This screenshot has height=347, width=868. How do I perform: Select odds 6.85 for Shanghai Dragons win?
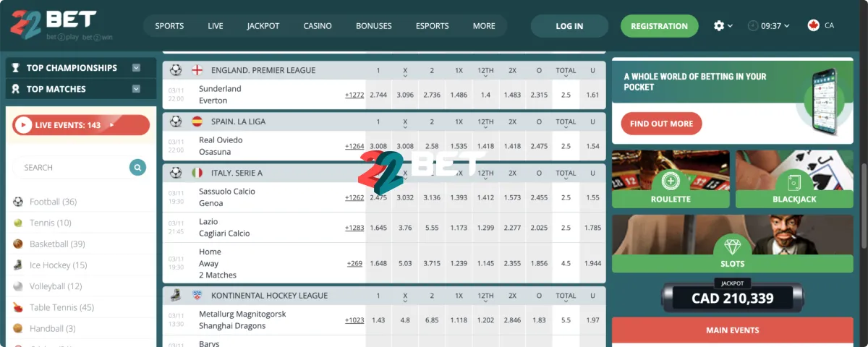(432, 320)
